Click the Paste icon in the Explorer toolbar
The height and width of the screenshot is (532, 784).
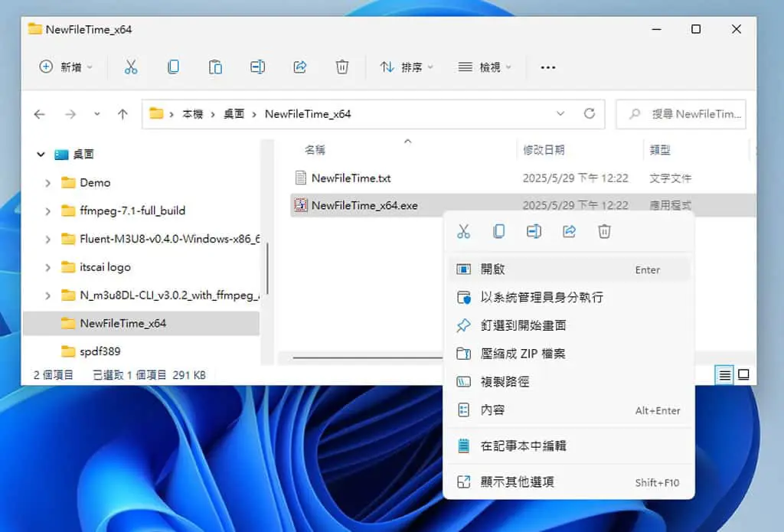[x=215, y=67]
